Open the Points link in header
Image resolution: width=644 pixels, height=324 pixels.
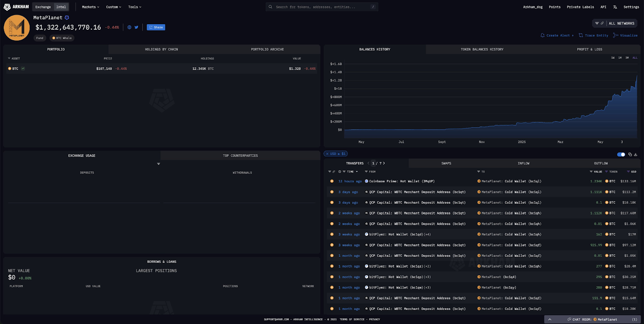[x=555, y=7]
